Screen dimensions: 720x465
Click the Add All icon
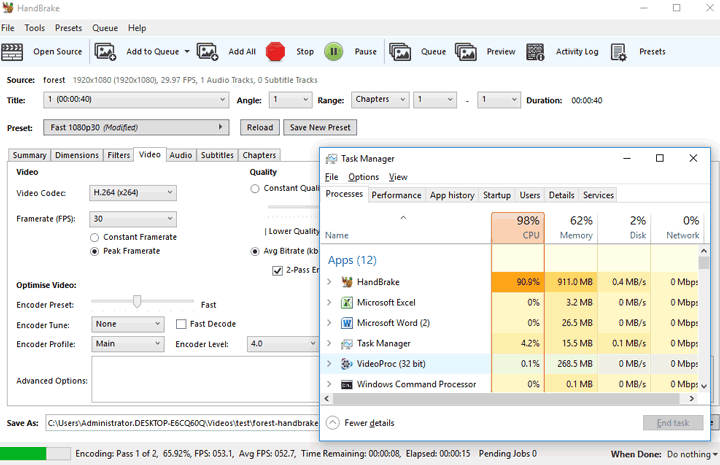(x=207, y=51)
